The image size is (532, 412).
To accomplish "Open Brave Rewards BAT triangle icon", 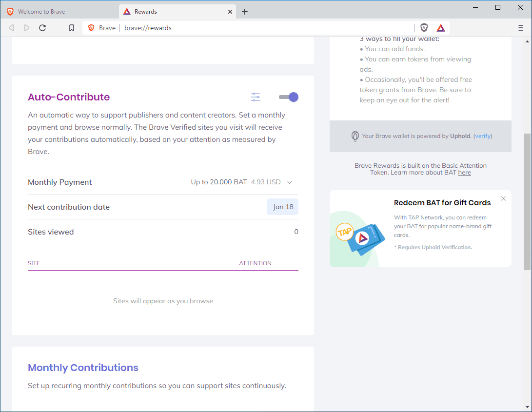I will 441,28.
